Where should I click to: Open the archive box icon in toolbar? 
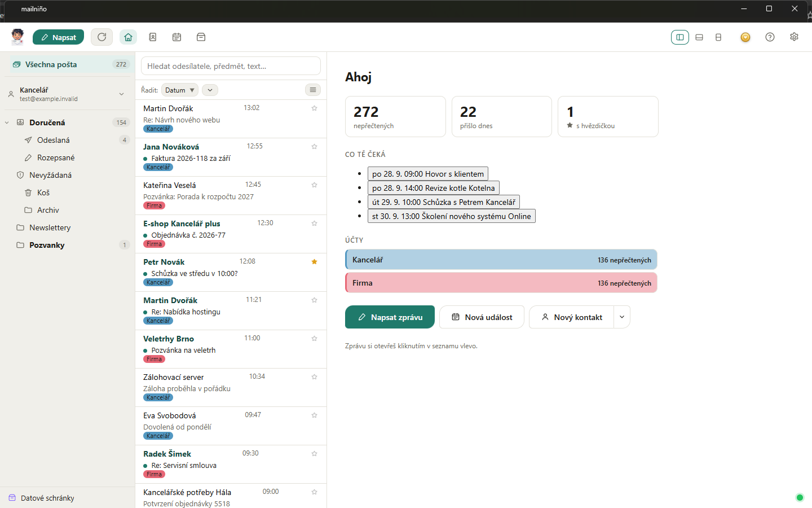point(201,37)
